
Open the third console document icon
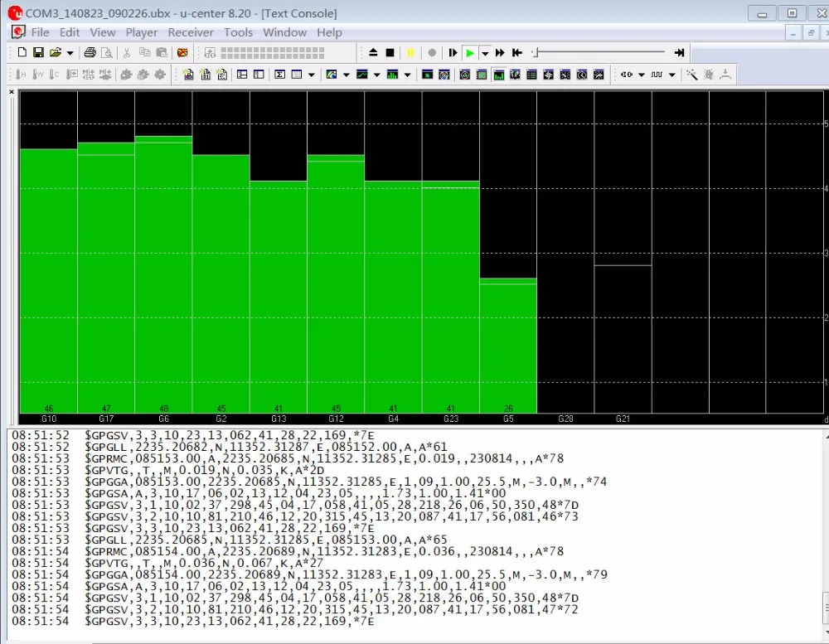click(x=222, y=75)
